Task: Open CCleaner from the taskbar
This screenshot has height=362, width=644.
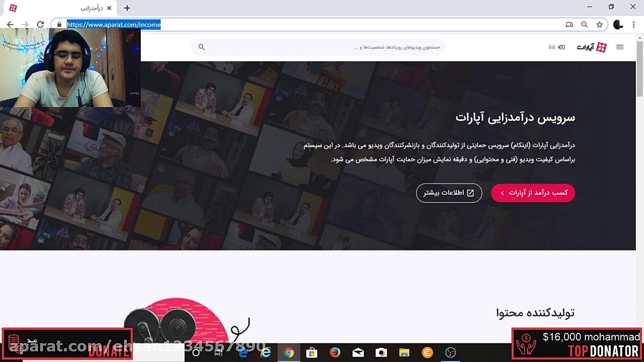Action: point(427,353)
